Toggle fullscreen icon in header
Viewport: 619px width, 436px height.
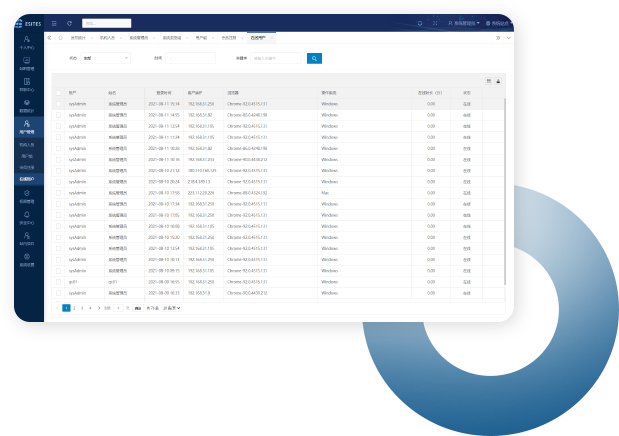[x=436, y=22]
